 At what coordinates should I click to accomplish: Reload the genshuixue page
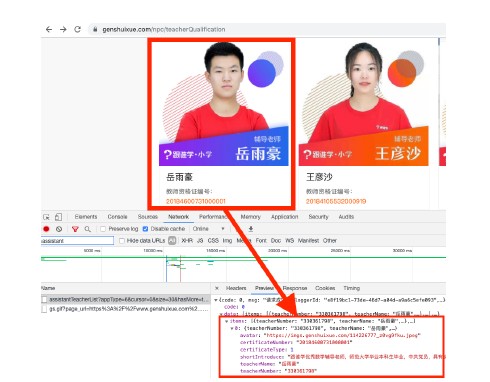[x=78, y=29]
